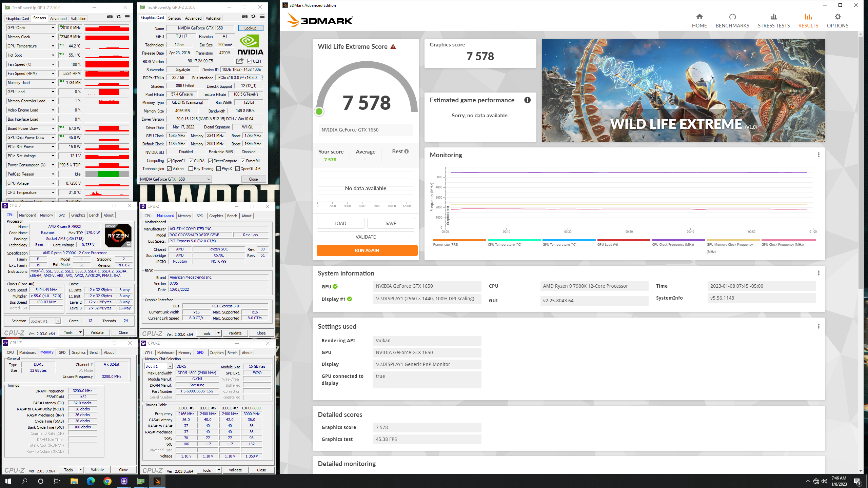Toggle the PhysX checkbox in GPU-Z
This screenshot has width=868, height=488.
(218, 169)
